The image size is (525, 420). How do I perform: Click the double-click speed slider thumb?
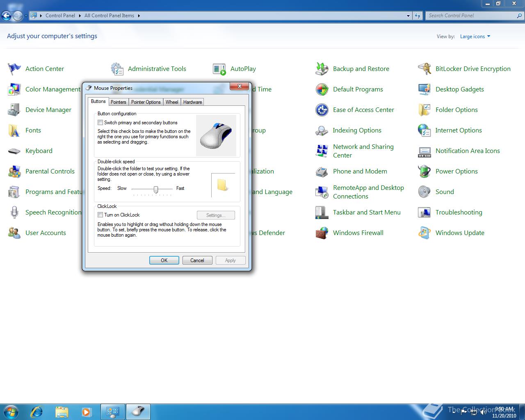click(x=156, y=189)
